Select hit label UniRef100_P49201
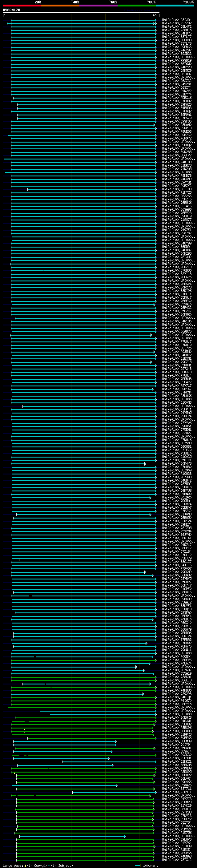The image size is (197, 868). tap(176, 84)
